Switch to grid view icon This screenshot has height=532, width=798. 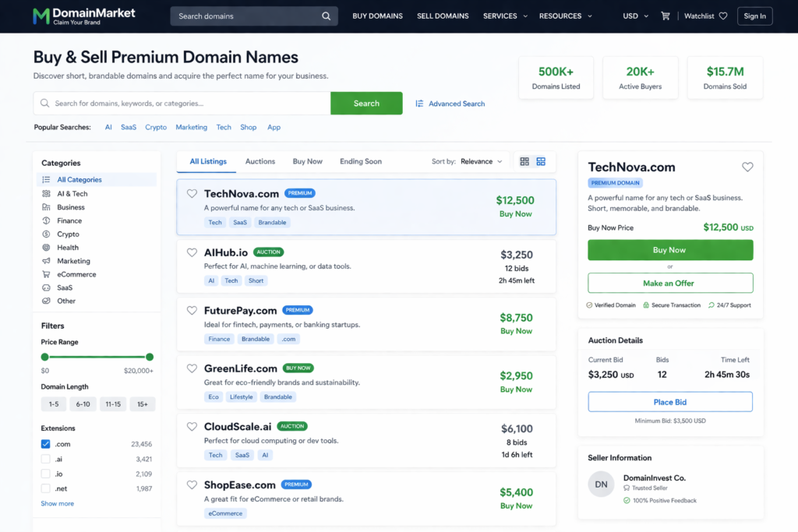click(x=524, y=161)
